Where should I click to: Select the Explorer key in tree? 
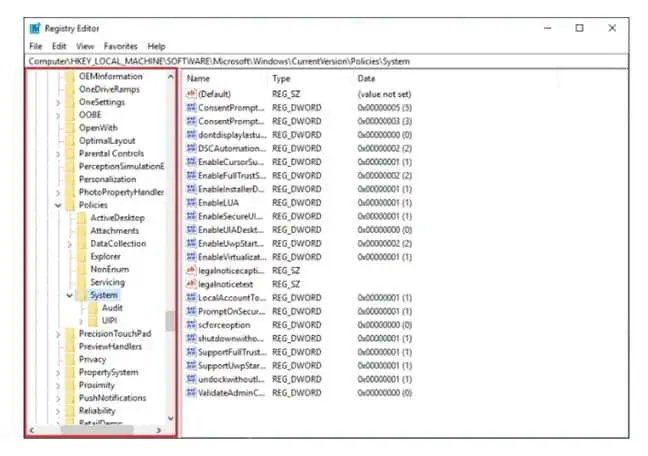(x=105, y=256)
